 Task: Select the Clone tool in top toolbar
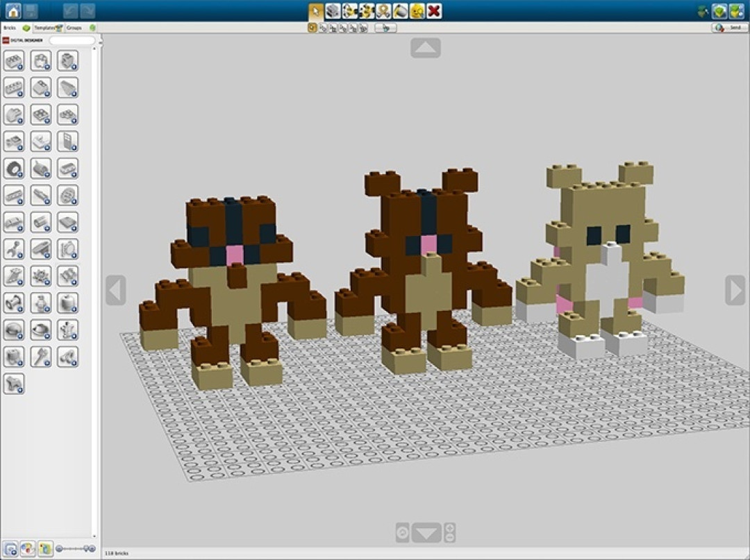point(333,10)
